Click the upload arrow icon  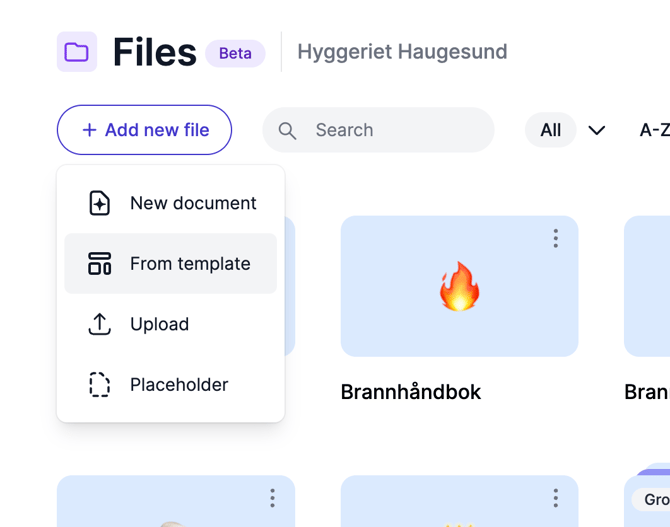click(100, 324)
